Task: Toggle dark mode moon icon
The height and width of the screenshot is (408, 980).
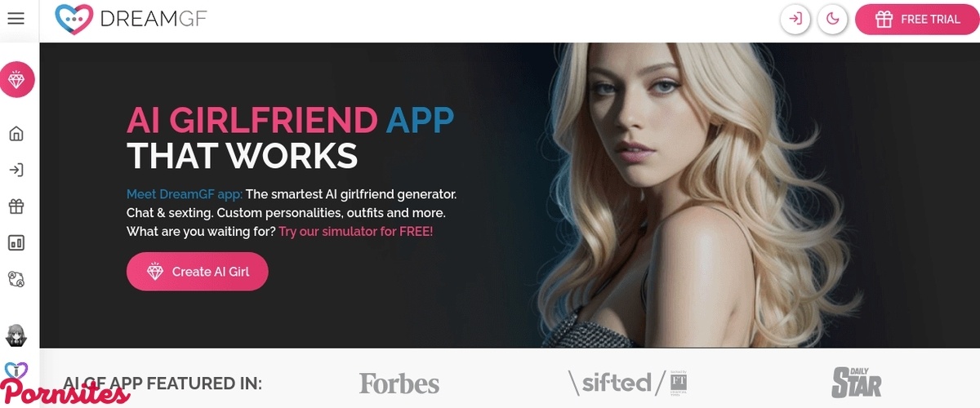Action: (833, 20)
